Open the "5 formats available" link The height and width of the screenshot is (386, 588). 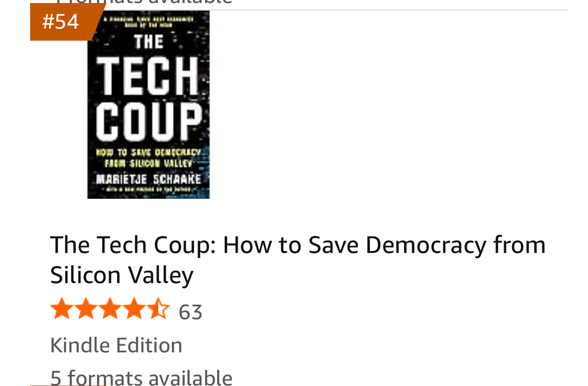(141, 377)
